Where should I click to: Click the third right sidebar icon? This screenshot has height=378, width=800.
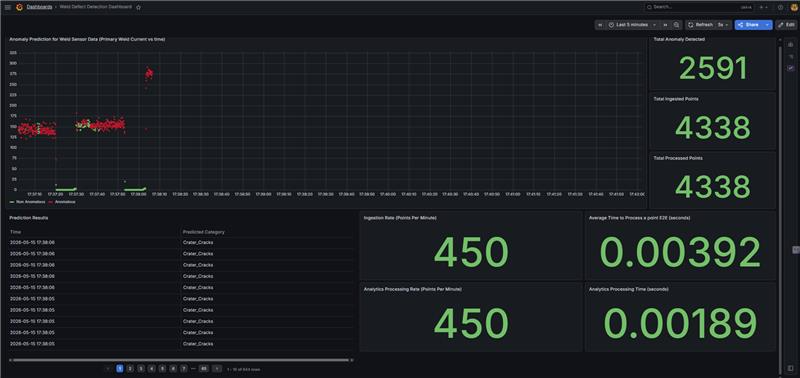point(790,68)
